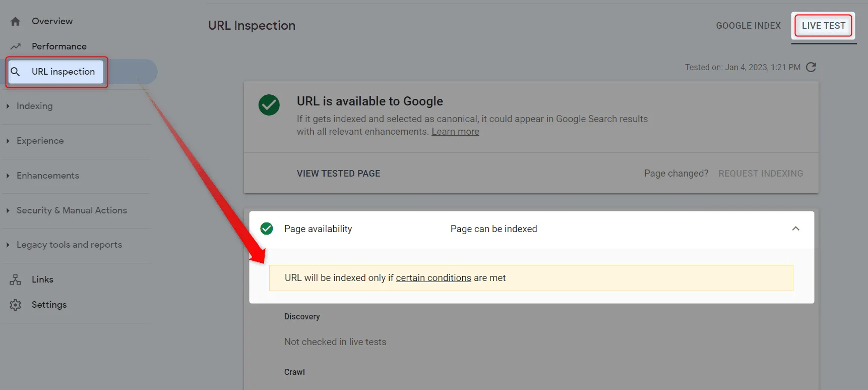Viewport: 868px width, 390px height.
Task: Click green check icon next to Page availability
Action: click(x=267, y=229)
